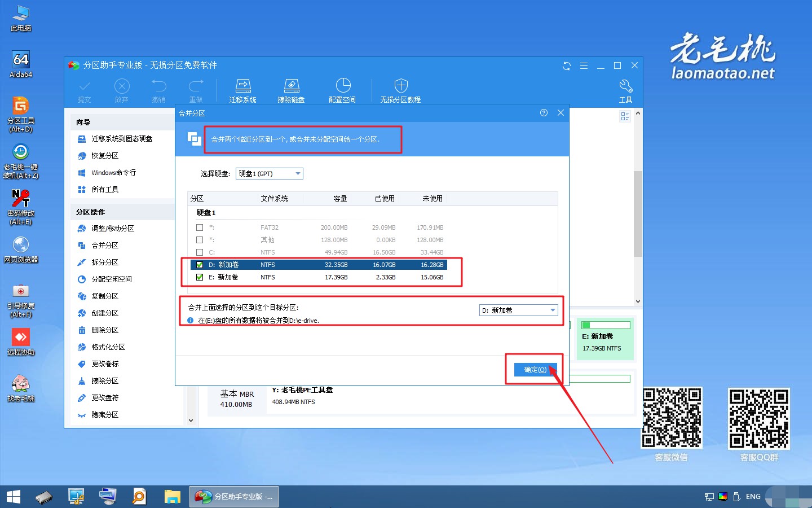Click the ENG language indicator in tray
The width and height of the screenshot is (812, 508).
coord(753,497)
